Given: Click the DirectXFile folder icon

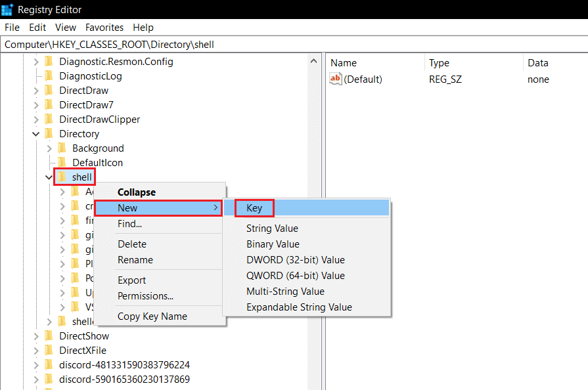Looking at the screenshot, I should pos(50,350).
